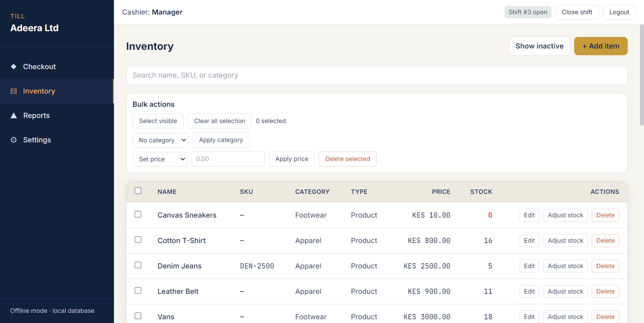
Task: Click the Add item button
Action: [x=601, y=46]
